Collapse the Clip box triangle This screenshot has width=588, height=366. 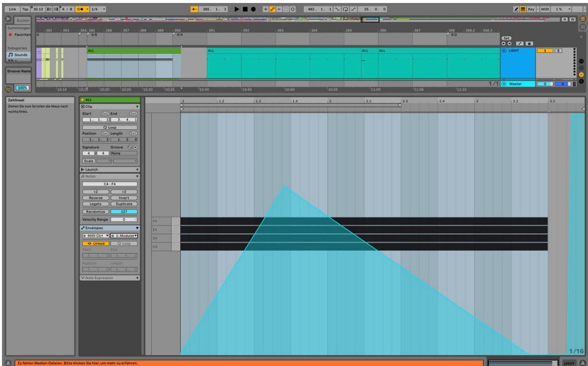point(137,106)
